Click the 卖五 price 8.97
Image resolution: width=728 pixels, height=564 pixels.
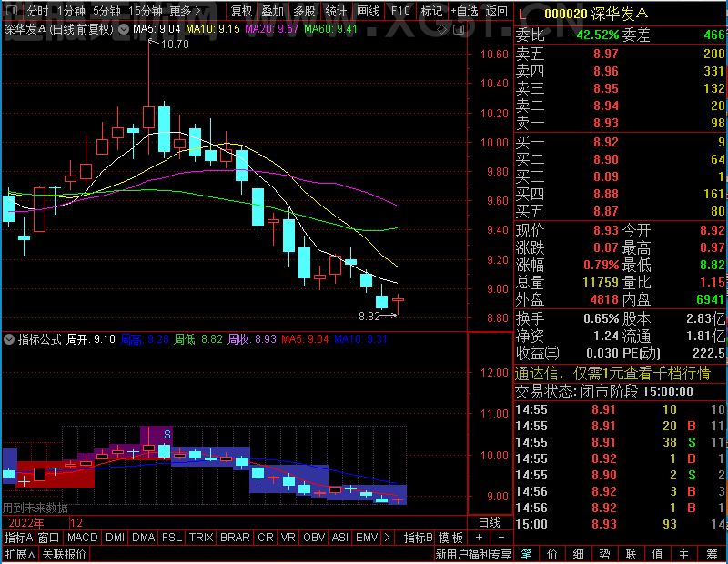pyautogui.click(x=605, y=54)
